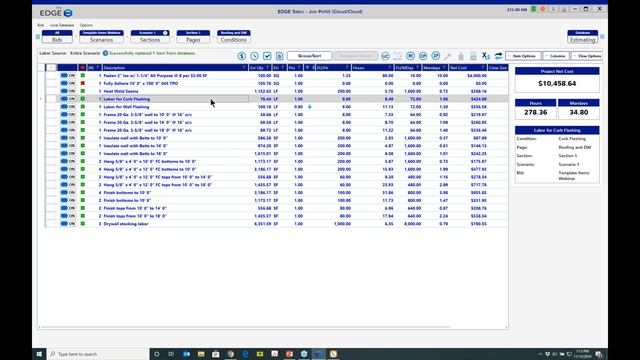Check the select-all box in table header
This screenshot has width=640, height=360.
tap(51, 68)
